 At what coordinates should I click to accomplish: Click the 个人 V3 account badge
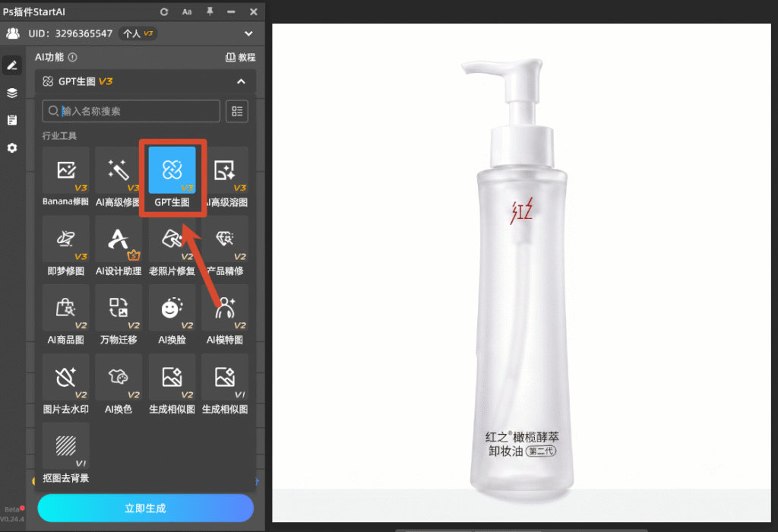point(138,33)
